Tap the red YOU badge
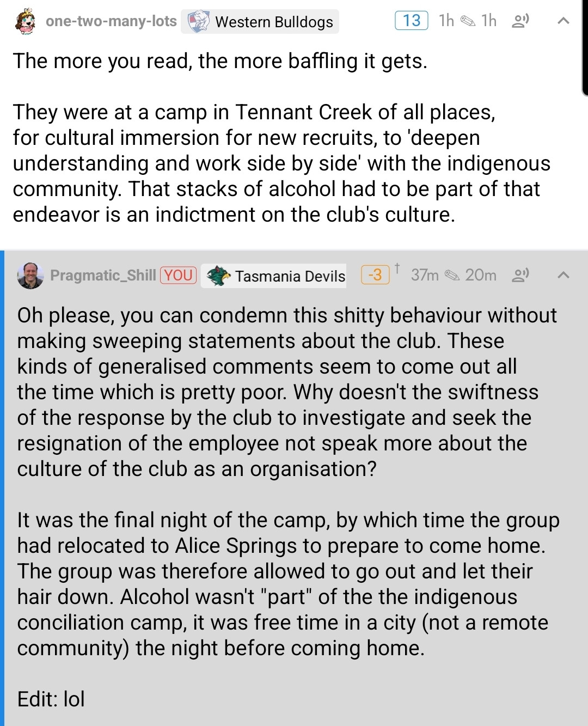588x726 pixels. (179, 275)
